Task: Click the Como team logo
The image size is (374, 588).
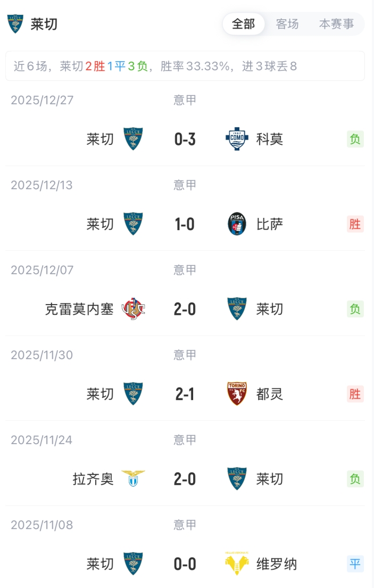Action: [237, 139]
